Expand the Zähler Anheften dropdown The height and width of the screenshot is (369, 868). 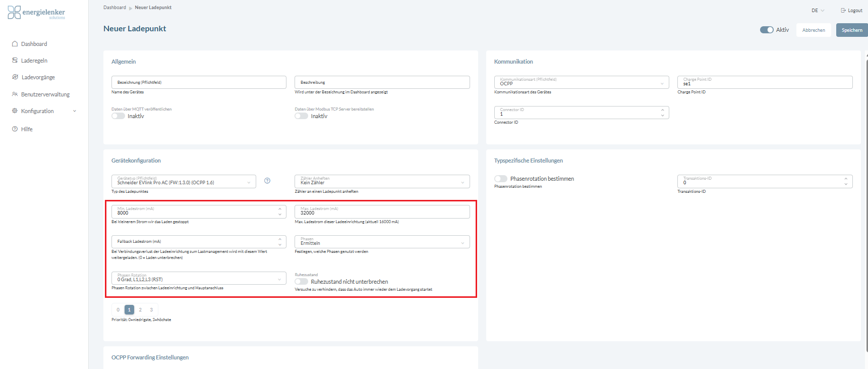[382, 181]
